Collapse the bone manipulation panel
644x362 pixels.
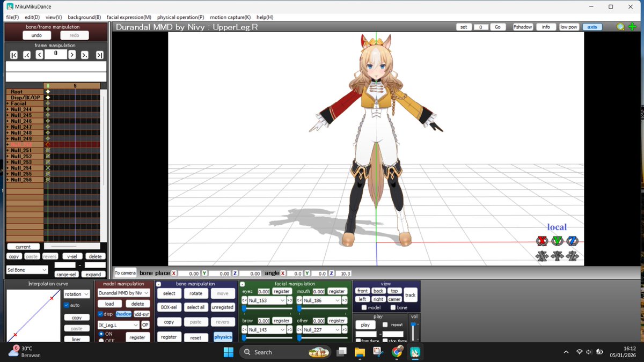click(158, 284)
